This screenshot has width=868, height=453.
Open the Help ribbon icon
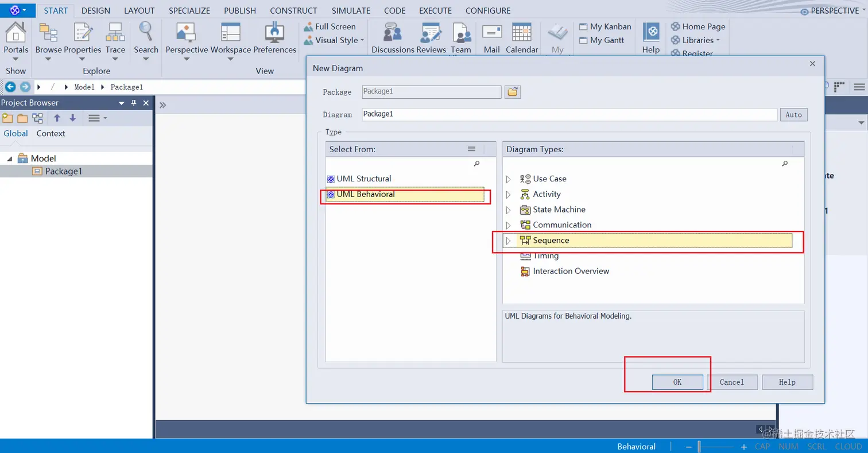[651, 32]
